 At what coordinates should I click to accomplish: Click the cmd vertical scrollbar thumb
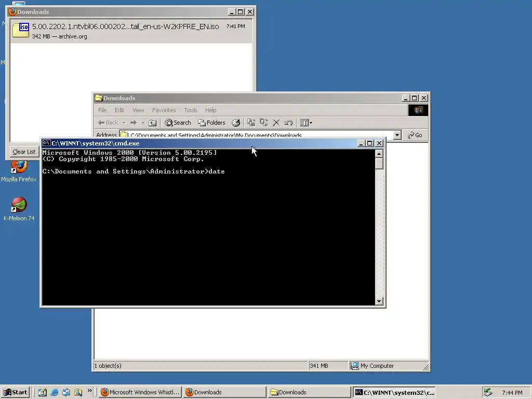pyautogui.click(x=379, y=164)
